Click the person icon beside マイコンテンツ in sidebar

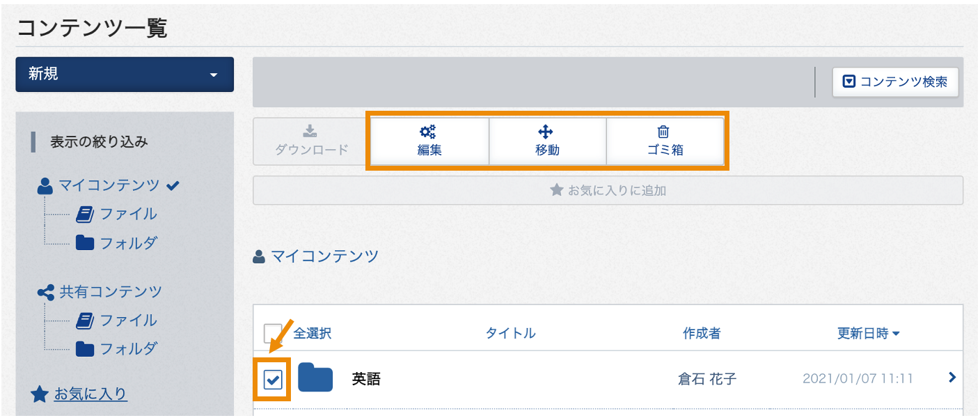pos(45,186)
